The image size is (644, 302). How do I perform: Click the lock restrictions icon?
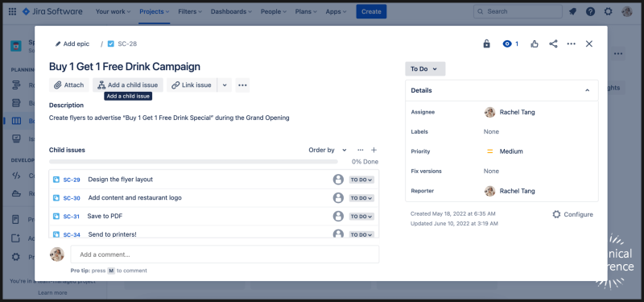pos(487,43)
